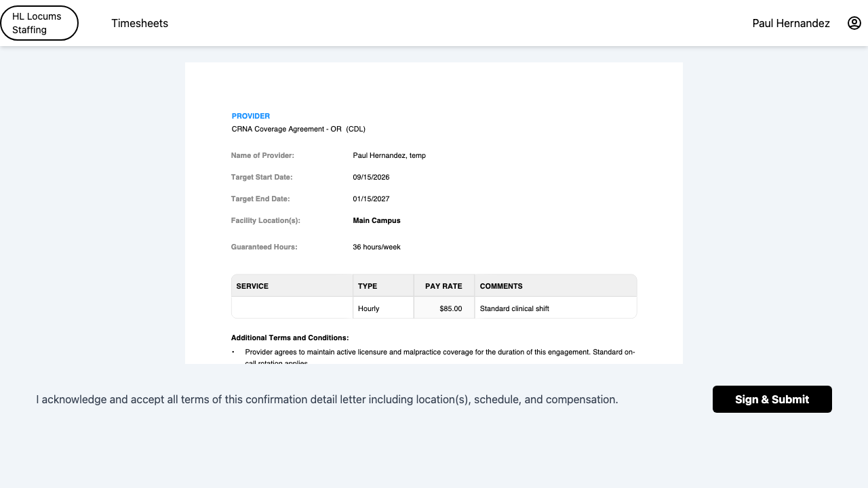Open the Timesheets menu item
Viewport: 868px width, 488px height.
pos(140,23)
